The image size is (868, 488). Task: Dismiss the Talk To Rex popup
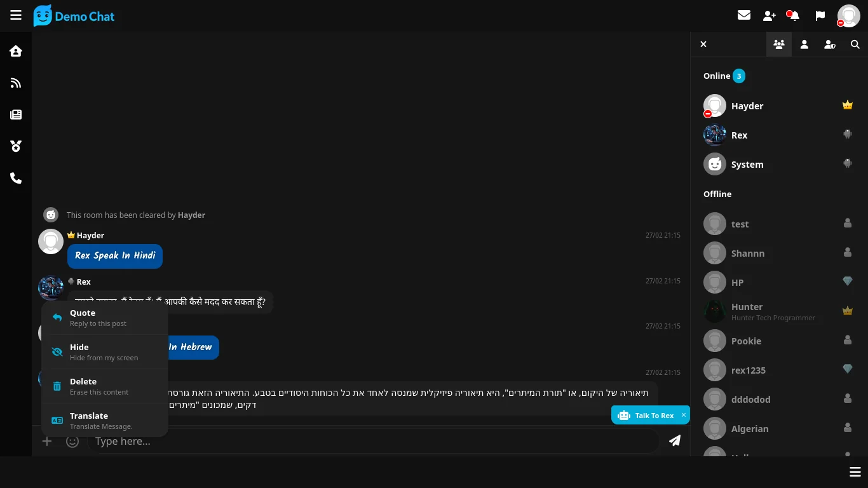684,415
